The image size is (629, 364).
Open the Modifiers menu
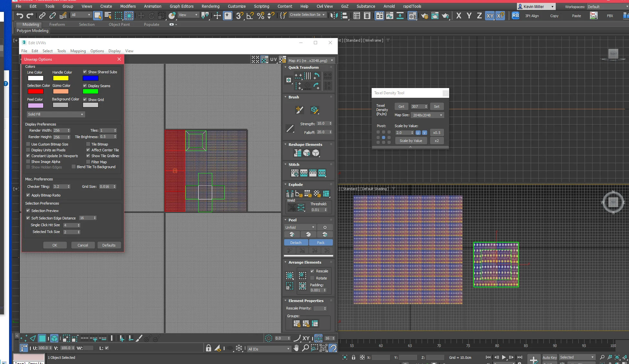pos(128,6)
